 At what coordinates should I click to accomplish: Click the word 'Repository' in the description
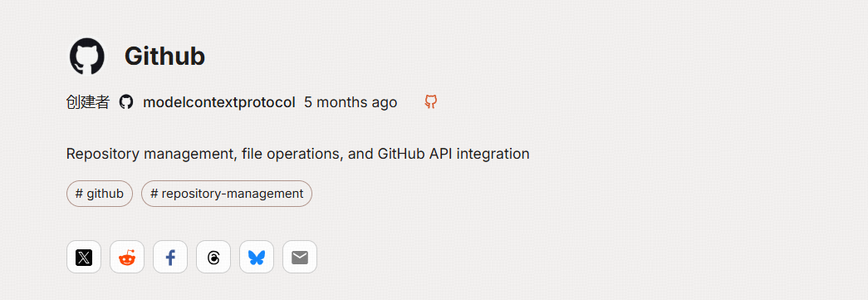tap(103, 154)
